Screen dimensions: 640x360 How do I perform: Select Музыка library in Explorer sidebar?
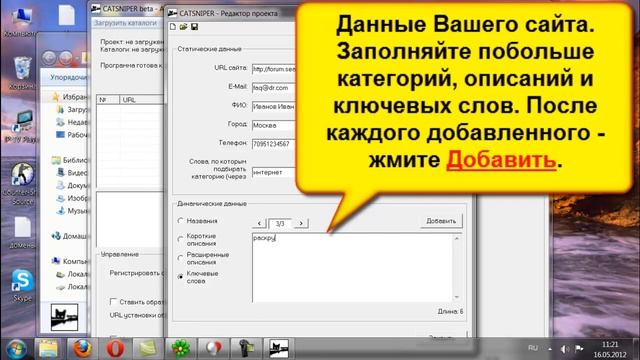coord(72,211)
